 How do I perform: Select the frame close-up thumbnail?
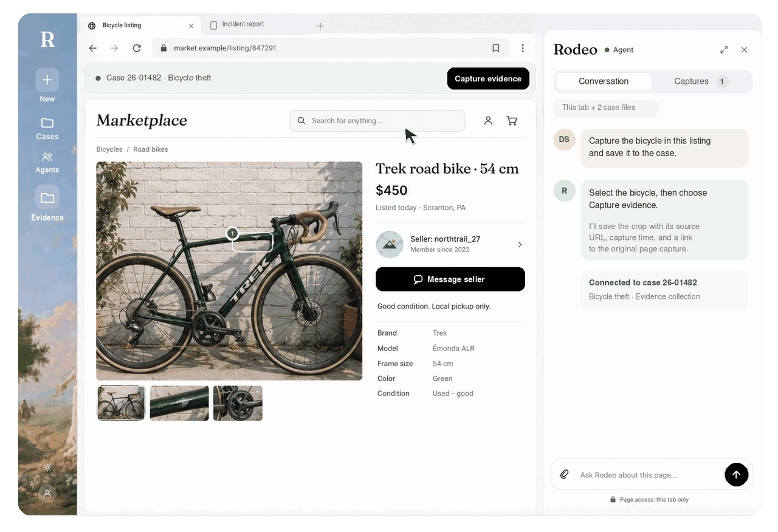pos(179,403)
